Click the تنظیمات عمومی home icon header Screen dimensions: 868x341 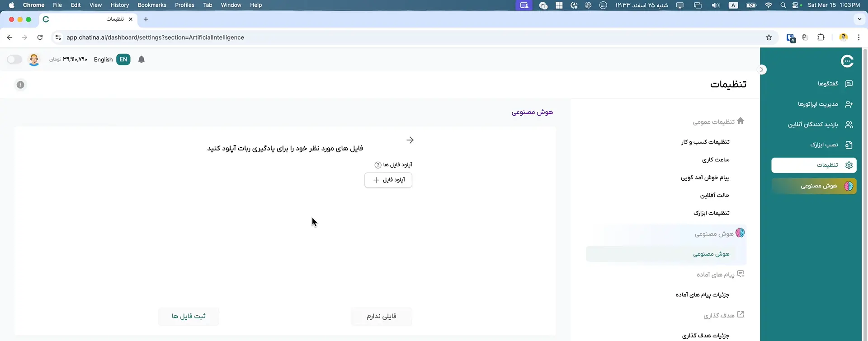(741, 121)
